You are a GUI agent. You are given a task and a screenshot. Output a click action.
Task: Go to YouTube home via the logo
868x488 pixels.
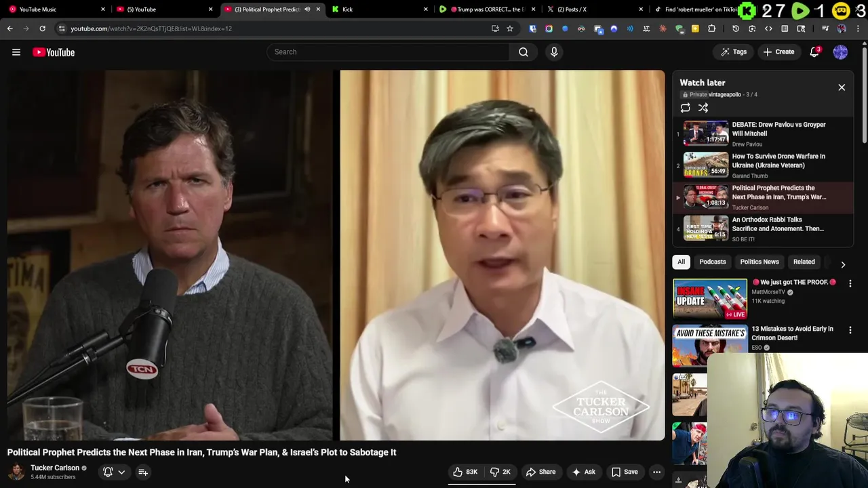tap(54, 52)
